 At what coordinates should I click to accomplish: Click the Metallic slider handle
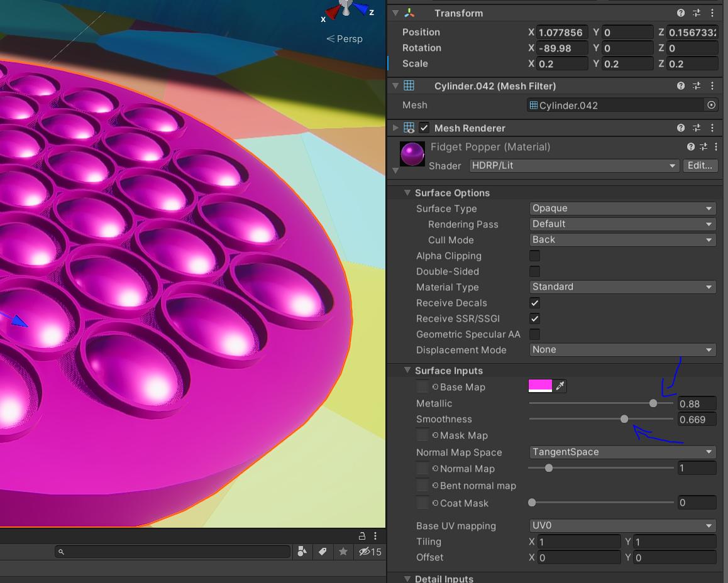653,403
